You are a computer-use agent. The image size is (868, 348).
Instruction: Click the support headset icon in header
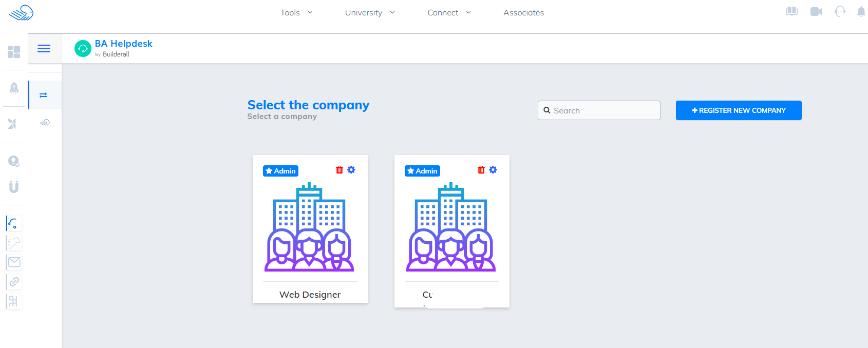click(840, 12)
